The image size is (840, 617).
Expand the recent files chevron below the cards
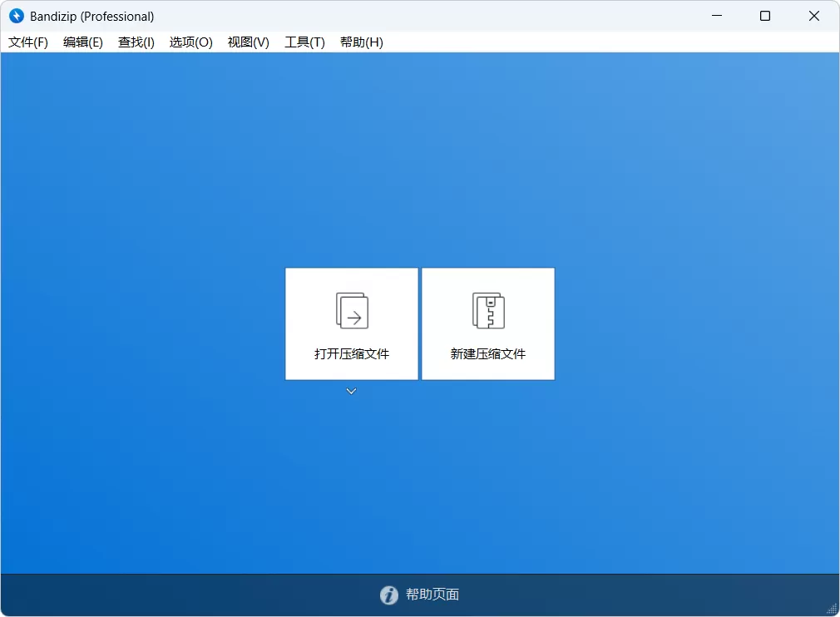coord(351,390)
